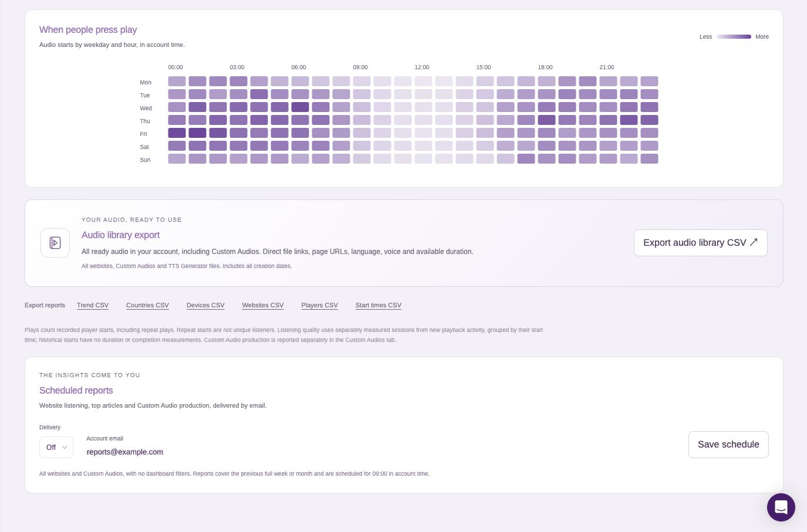The width and height of the screenshot is (807, 532).
Task: Select the Monday 12:00 heatmap cell
Action: pos(423,82)
